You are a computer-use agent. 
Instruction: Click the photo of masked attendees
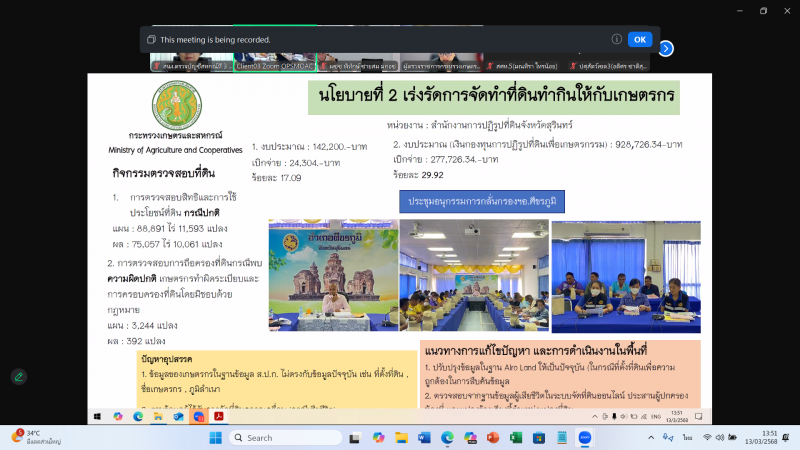tap(626, 277)
